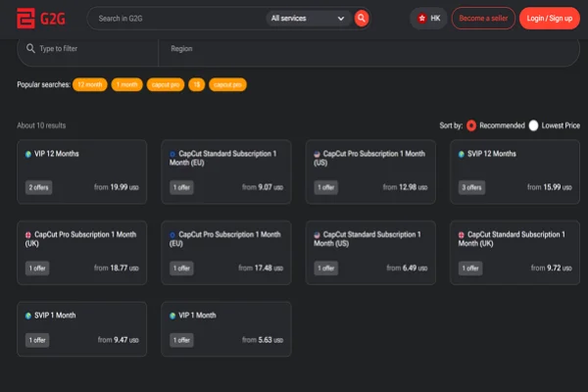This screenshot has height=392, width=588.
Task: Open the Region filter dropdown
Action: tap(369, 49)
